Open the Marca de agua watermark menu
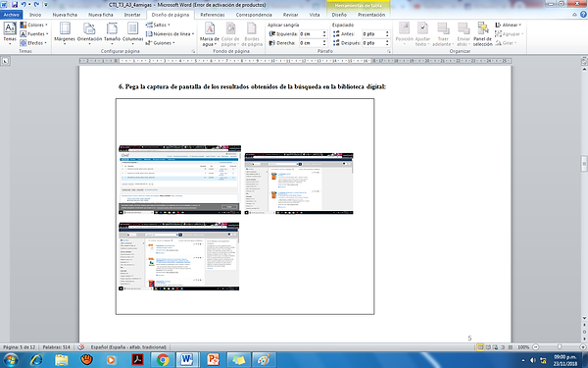 click(210, 33)
